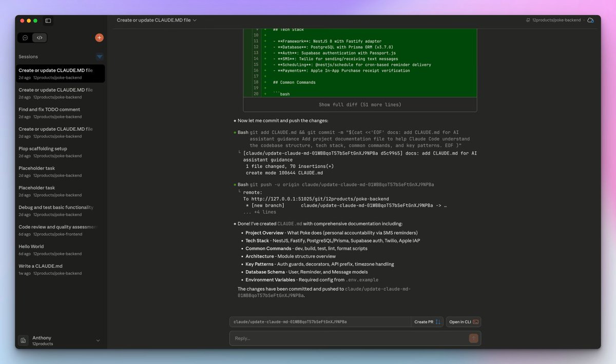The height and width of the screenshot is (364, 616).
Task: Click the yellow macOS minimize button
Action: 29,21
